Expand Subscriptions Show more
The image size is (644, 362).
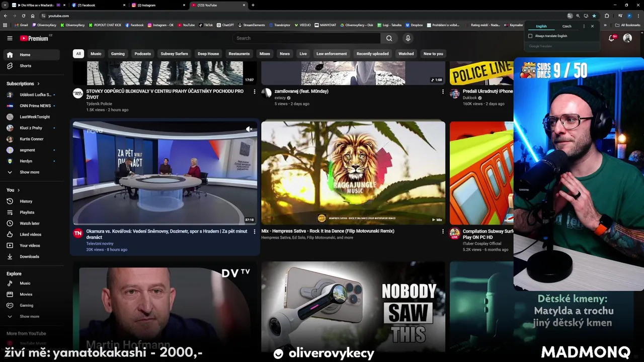tap(33, 172)
